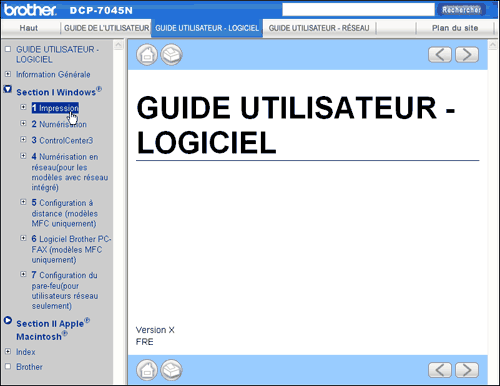The width and height of the screenshot is (500, 386).
Task: Click the bottom home icon
Action: (147, 370)
